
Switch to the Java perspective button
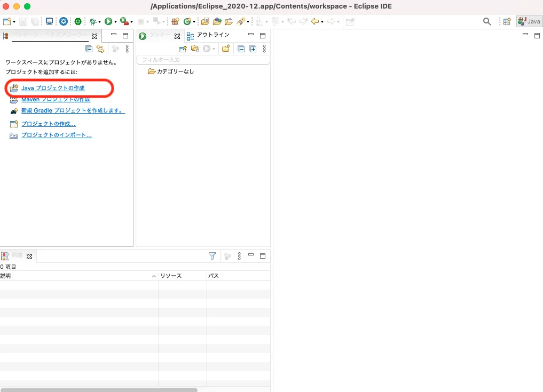(x=529, y=21)
